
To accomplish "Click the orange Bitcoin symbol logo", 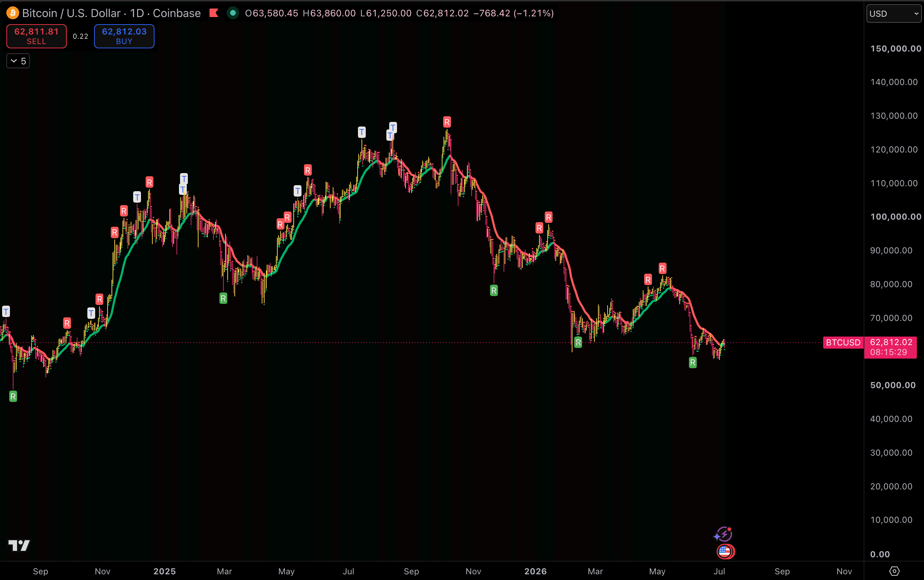I will [x=13, y=13].
